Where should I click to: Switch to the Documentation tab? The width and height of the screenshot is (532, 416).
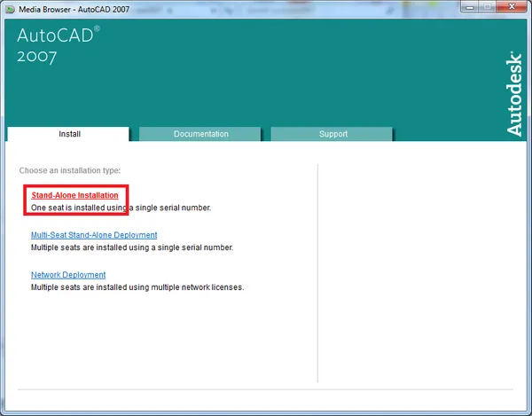(x=200, y=134)
